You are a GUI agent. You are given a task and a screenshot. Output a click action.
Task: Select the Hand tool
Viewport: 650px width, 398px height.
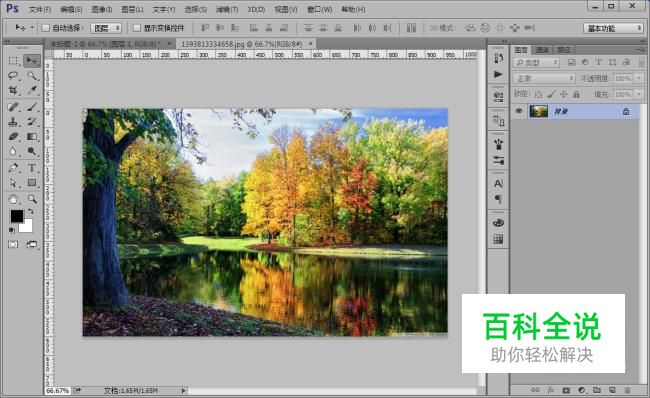coord(13,199)
